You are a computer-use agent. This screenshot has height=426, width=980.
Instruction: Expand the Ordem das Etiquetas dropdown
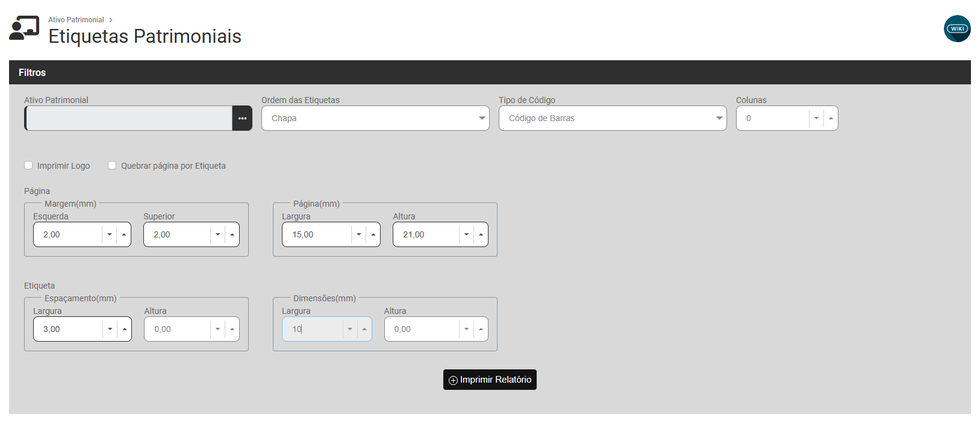click(x=375, y=119)
